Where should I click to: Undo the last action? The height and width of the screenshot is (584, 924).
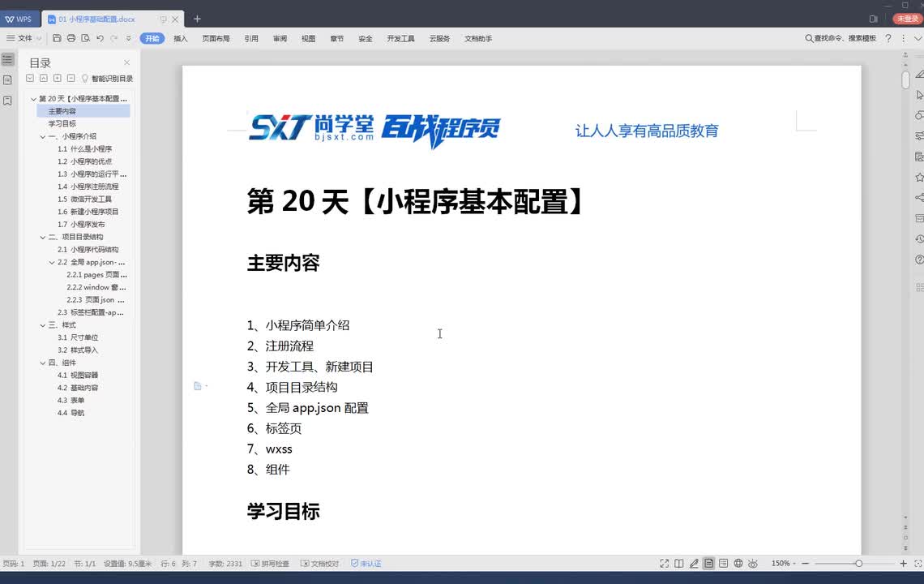tap(101, 38)
